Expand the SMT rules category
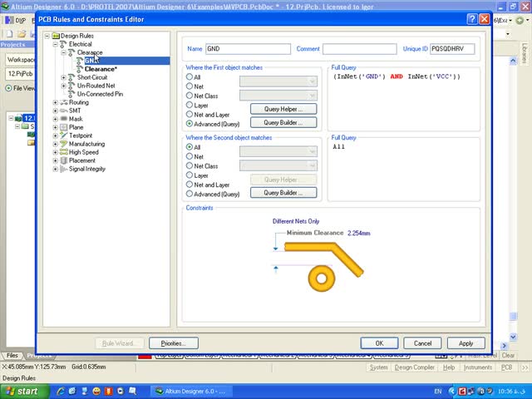The image size is (532, 399). coord(56,111)
